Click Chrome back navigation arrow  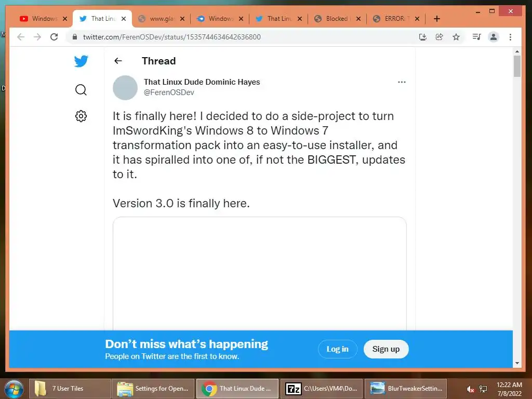pyautogui.click(x=21, y=37)
